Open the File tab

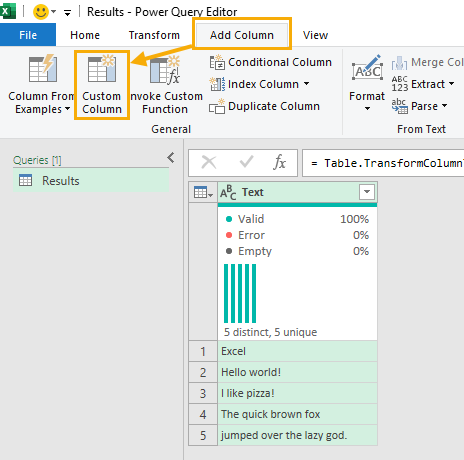pyautogui.click(x=28, y=35)
